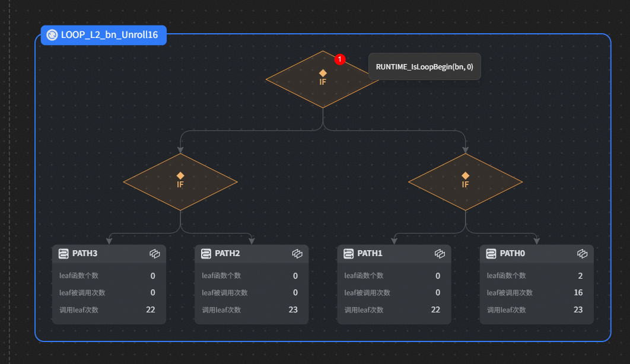This screenshot has height=364, width=630.
Task: Click the RUNTIME_IsLoopBegin(bn, 0) condition tooltip
Action: [x=424, y=66]
